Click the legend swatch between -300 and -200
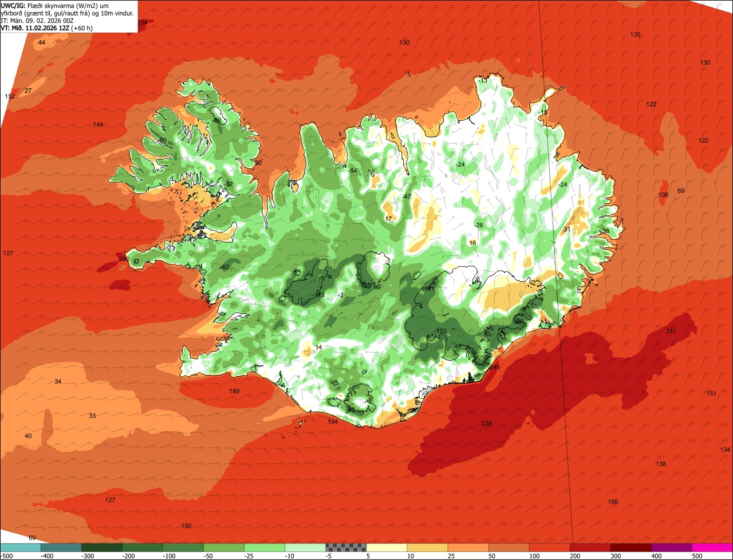Screen dimensions: 733x560 pos(101,547)
